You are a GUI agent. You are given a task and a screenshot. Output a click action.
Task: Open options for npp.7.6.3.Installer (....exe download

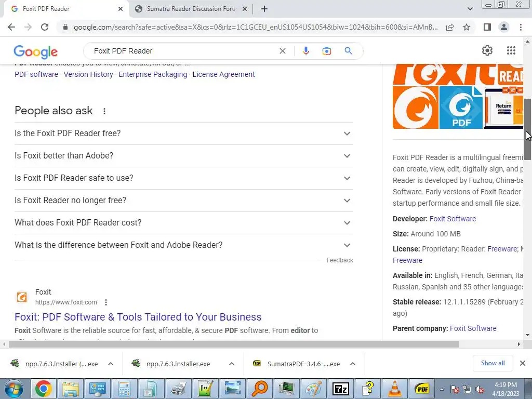point(111,364)
